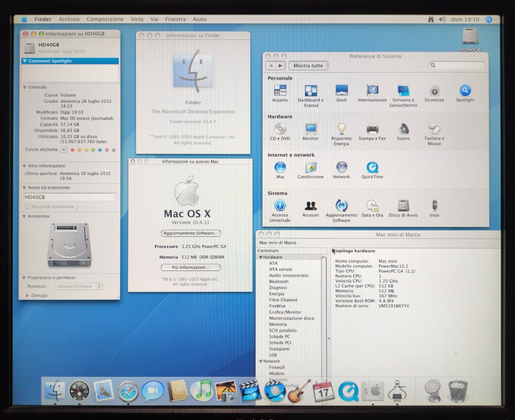Select USB in the Contenuto list
This screenshot has height=420, width=515.
273,355
